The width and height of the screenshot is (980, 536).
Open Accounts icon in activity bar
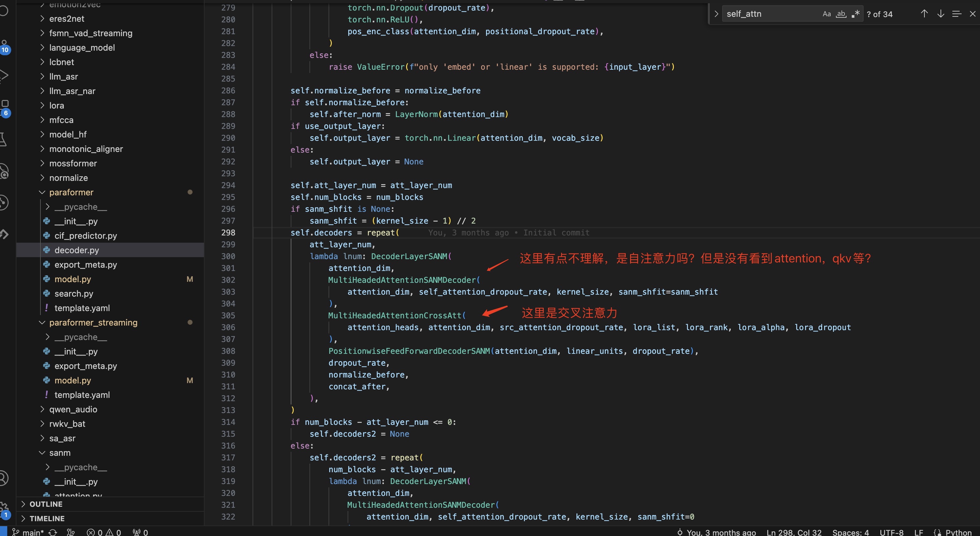(4, 478)
